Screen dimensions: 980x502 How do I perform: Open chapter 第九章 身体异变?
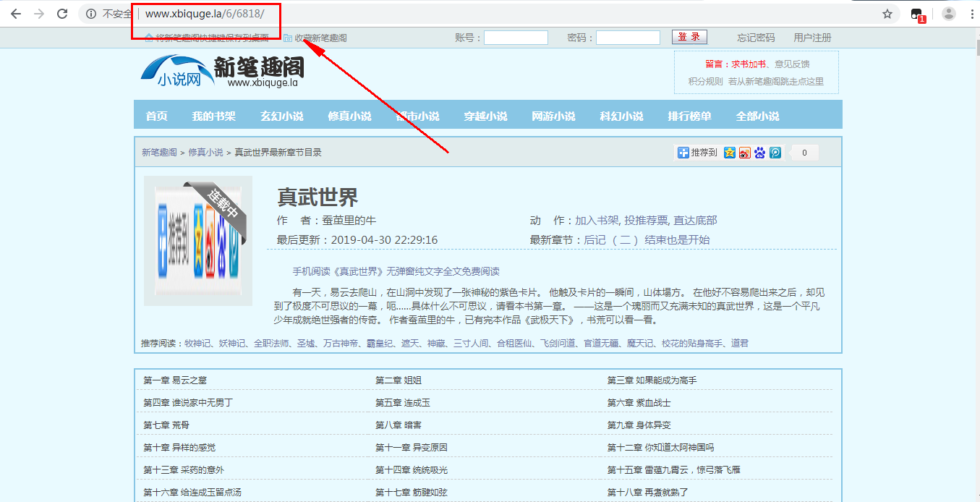click(x=639, y=425)
